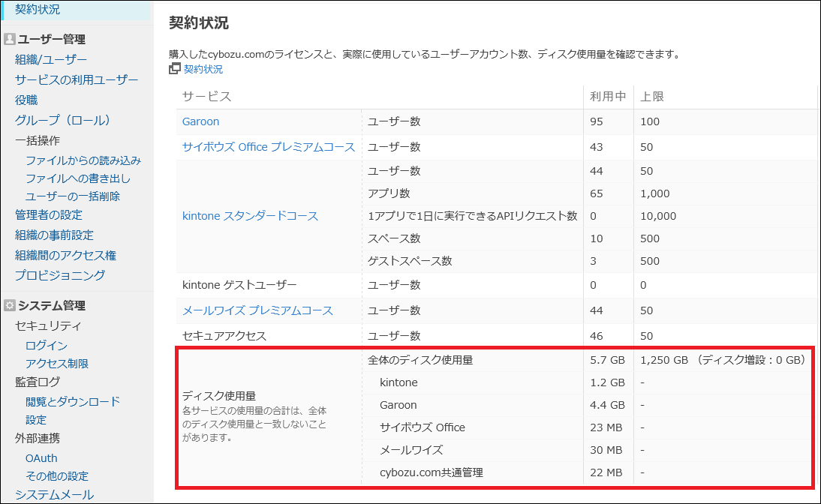Open the 契約状況 help link
821x504 pixels.
[x=203, y=69]
